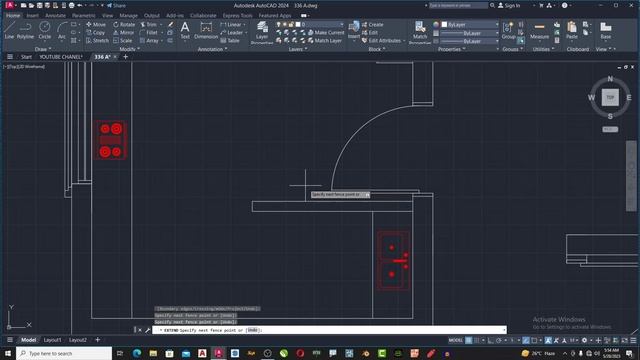Click Match Layer button

coord(324,41)
